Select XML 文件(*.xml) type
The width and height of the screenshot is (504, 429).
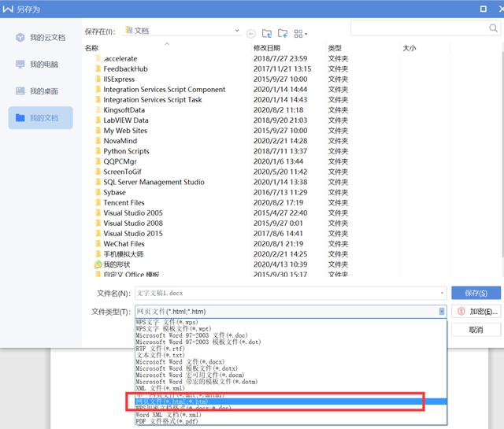coord(291,388)
